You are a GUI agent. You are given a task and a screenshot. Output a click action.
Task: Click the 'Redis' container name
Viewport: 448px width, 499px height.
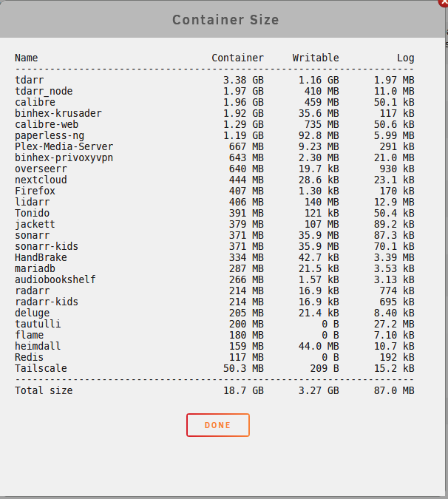tap(30, 357)
